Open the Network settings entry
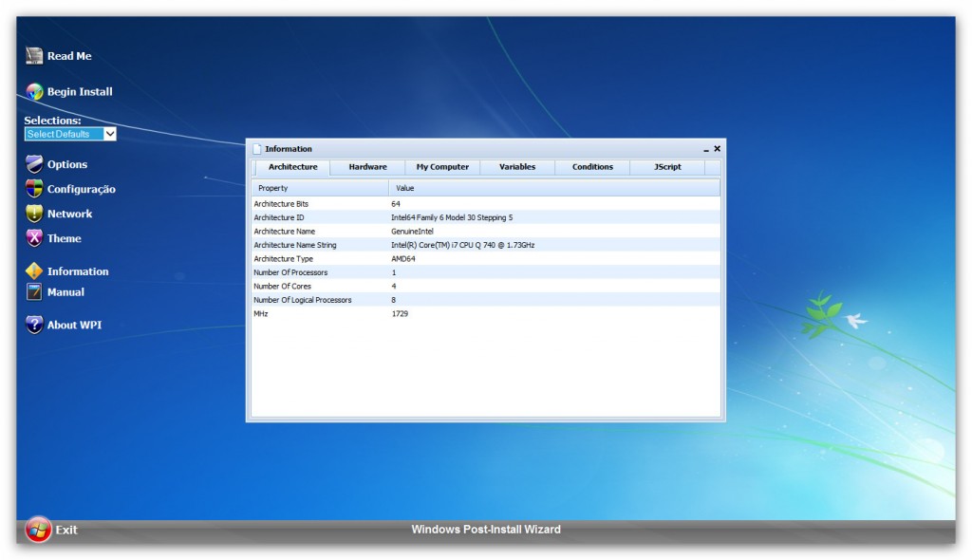The height and width of the screenshot is (560, 972). pos(69,214)
